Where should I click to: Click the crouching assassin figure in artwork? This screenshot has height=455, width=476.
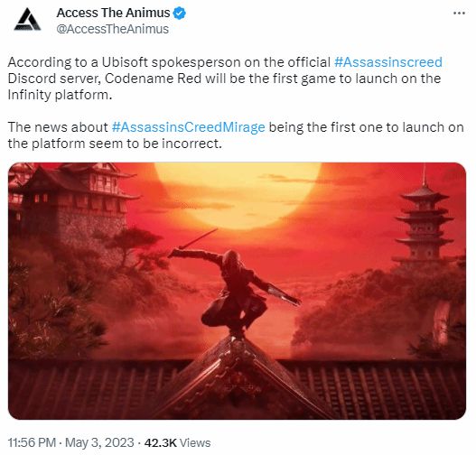(235, 290)
